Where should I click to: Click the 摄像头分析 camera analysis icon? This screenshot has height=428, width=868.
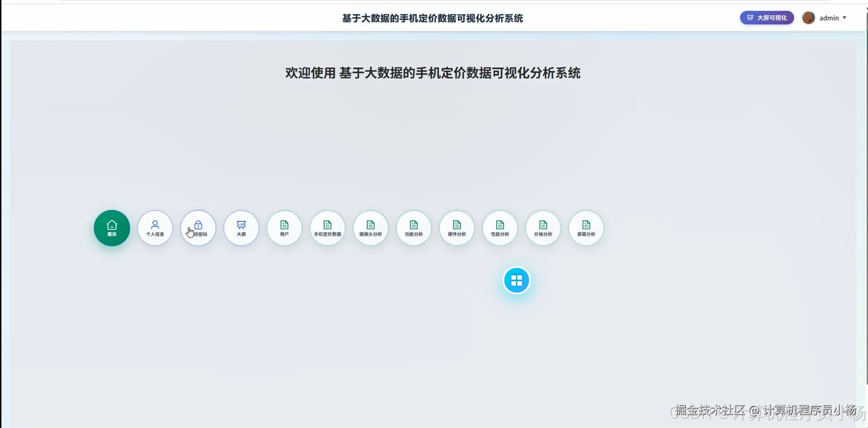pyautogui.click(x=370, y=228)
